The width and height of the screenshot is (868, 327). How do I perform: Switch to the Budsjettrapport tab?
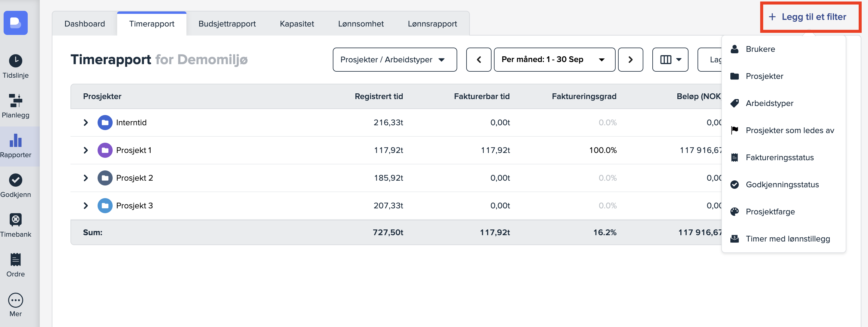[x=227, y=24]
